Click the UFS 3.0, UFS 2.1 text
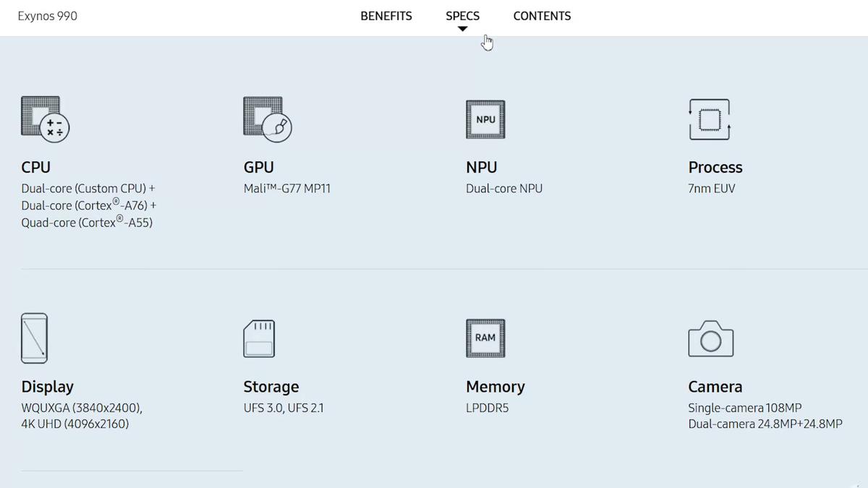868x488 pixels. 284,408
